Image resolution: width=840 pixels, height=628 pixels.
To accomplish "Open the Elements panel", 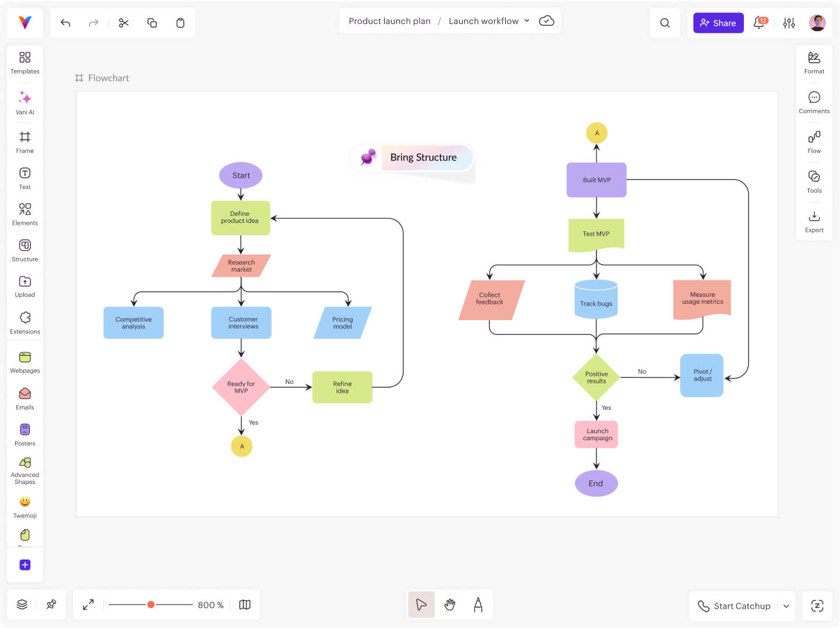I will (24, 212).
